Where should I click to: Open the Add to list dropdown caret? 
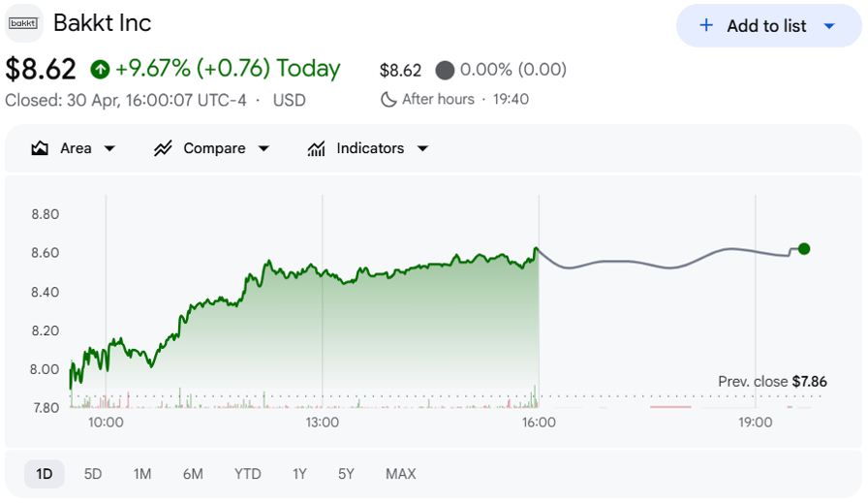(x=829, y=26)
